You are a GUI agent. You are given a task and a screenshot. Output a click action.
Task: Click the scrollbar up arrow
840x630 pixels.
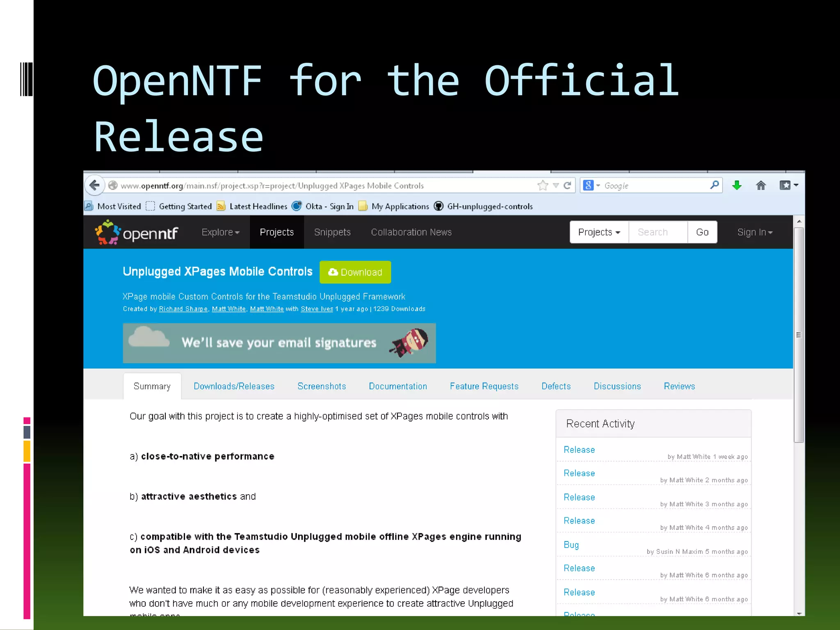(x=799, y=221)
